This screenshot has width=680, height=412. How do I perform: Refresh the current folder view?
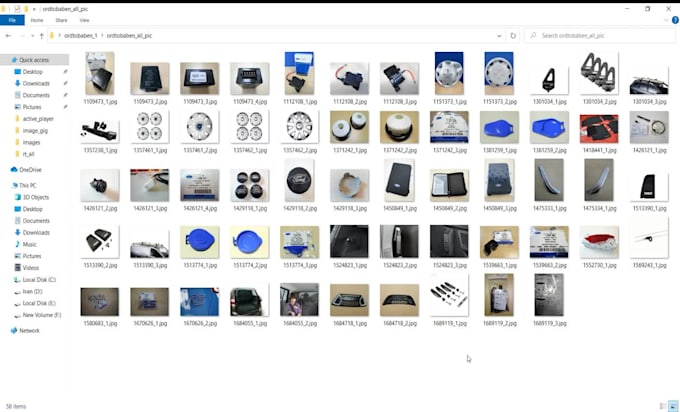coord(513,36)
